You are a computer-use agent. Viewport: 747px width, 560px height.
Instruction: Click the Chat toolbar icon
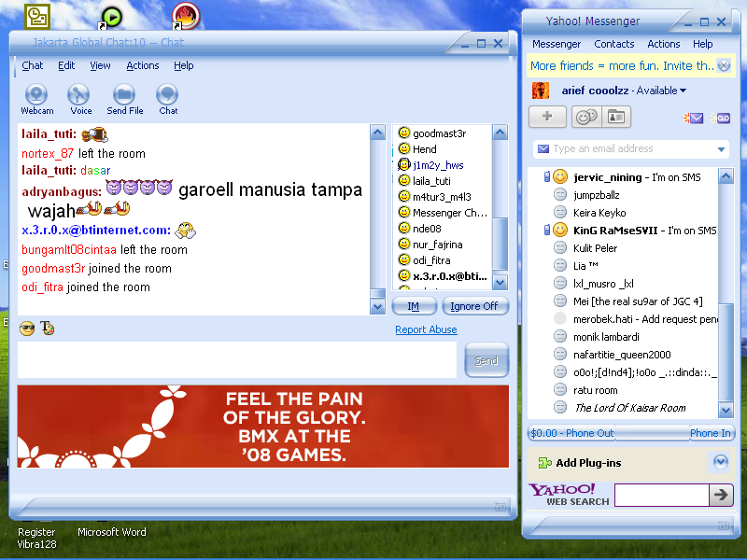(x=168, y=100)
